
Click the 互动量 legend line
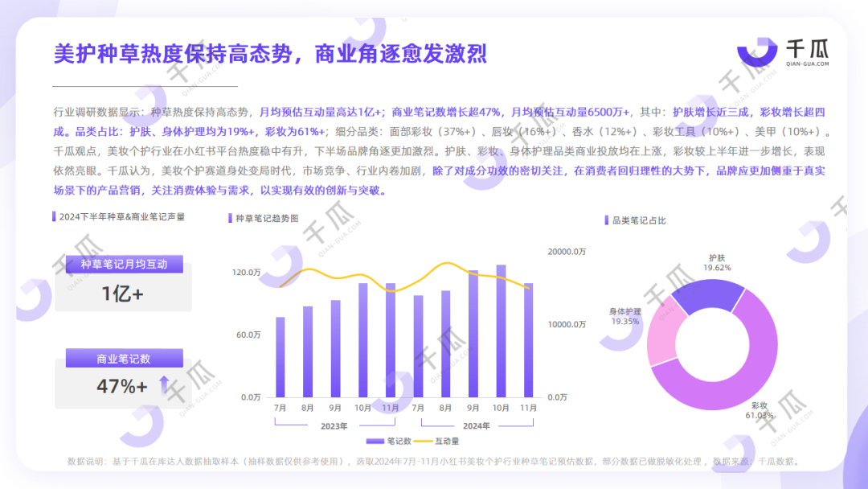click(423, 442)
